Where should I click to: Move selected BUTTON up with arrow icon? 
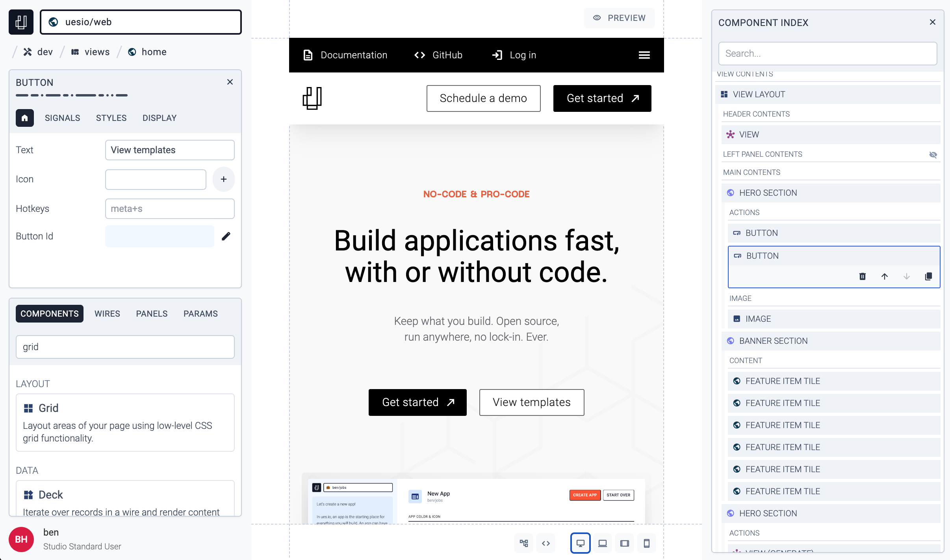click(x=885, y=276)
